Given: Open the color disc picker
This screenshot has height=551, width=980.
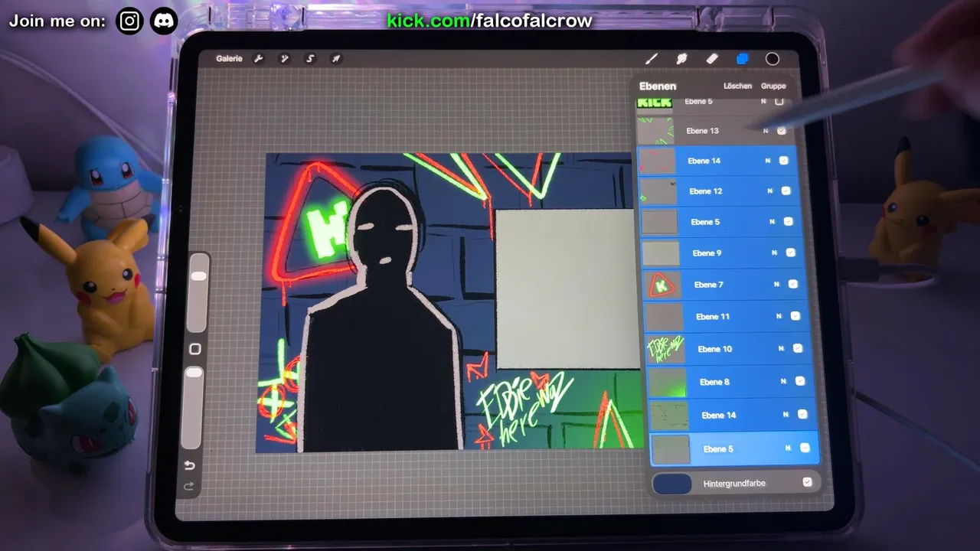Looking at the screenshot, I should pos(773,59).
